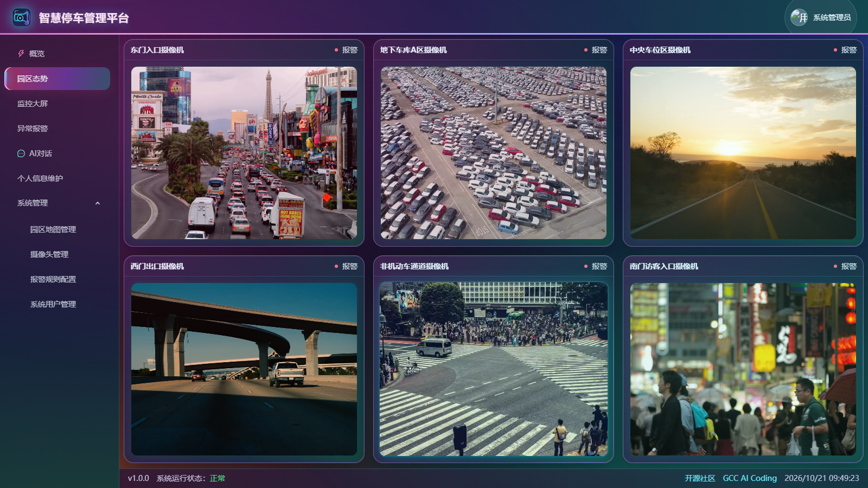Open 摄像头管理 submenu item
Screen dimensions: 868x488
coord(58,254)
